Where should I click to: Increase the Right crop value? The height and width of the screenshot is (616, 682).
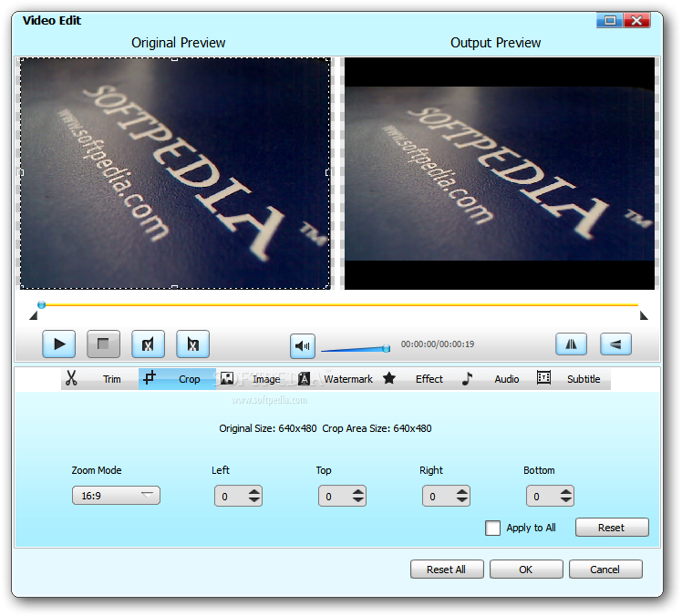pos(462,492)
